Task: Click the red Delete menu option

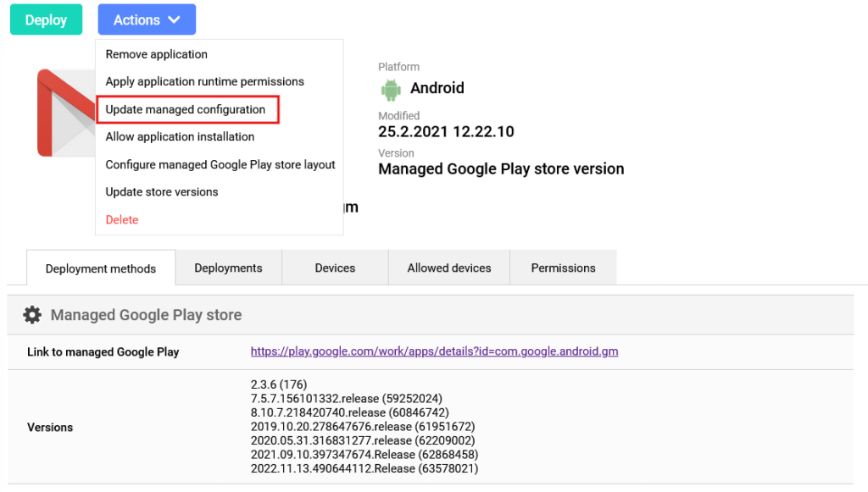Action: pos(121,219)
